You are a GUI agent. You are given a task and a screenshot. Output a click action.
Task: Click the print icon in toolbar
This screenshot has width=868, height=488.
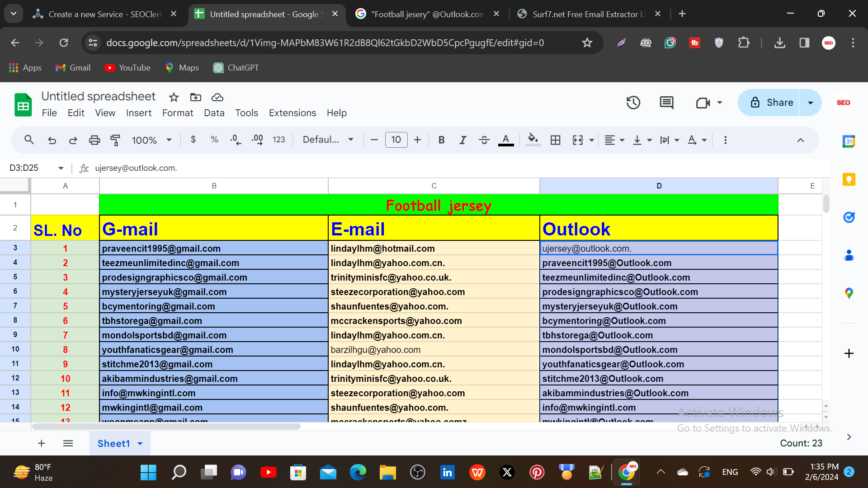[x=94, y=140]
